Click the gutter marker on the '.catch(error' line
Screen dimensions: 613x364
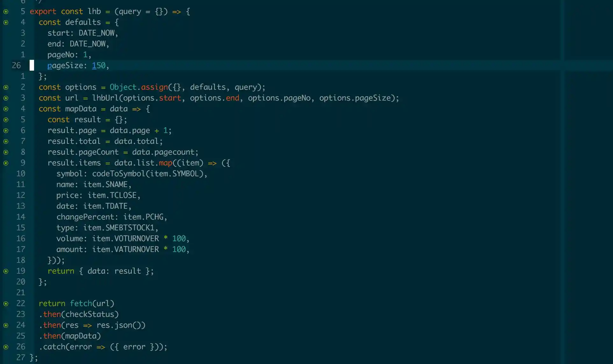coord(6,347)
